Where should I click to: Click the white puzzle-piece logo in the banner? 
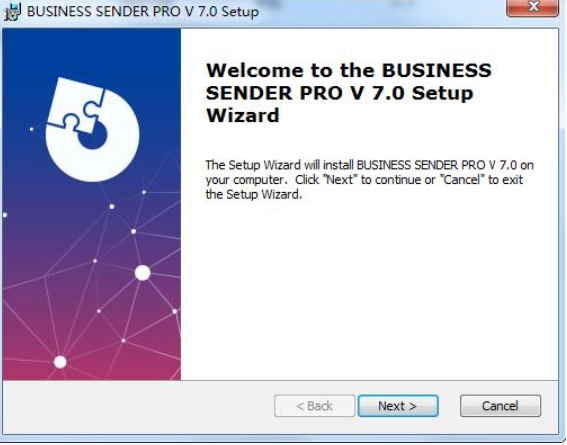coord(93,129)
